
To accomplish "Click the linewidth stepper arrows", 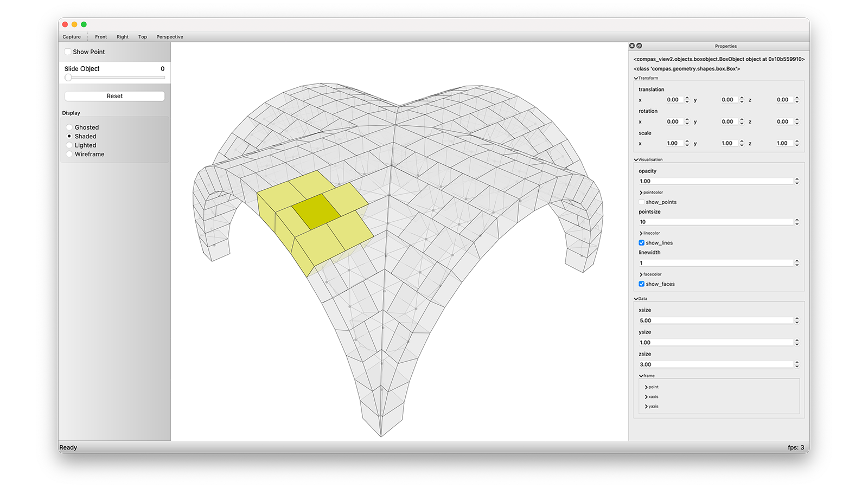I will pyautogui.click(x=796, y=263).
